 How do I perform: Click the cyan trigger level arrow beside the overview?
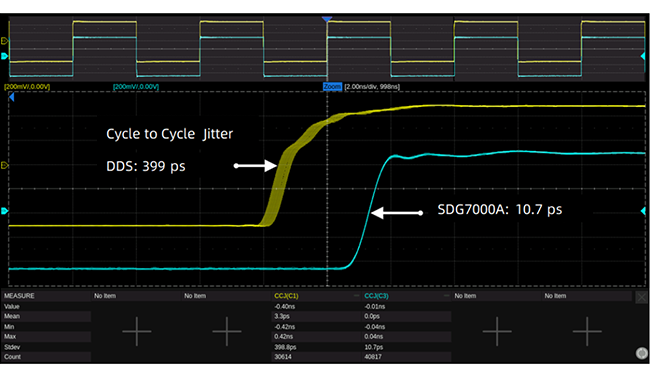click(x=643, y=56)
